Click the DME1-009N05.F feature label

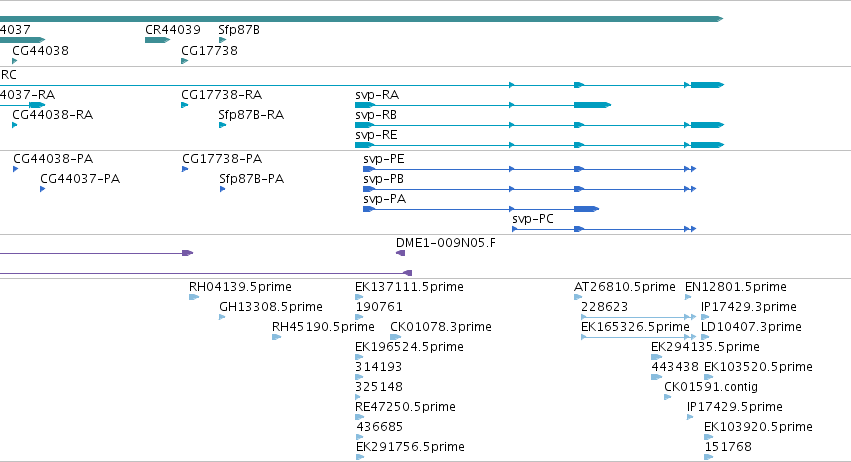point(446,243)
